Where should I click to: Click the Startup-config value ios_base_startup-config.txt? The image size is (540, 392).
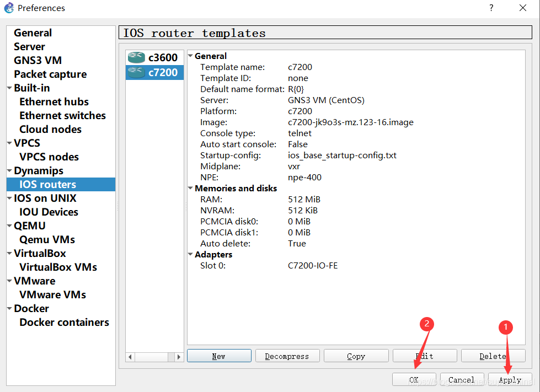[x=342, y=155]
